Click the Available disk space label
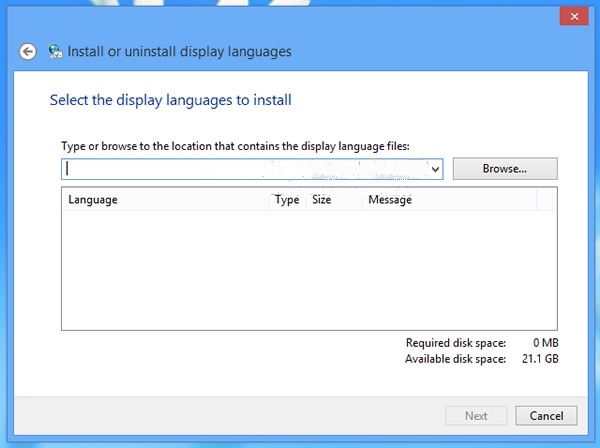 click(455, 358)
